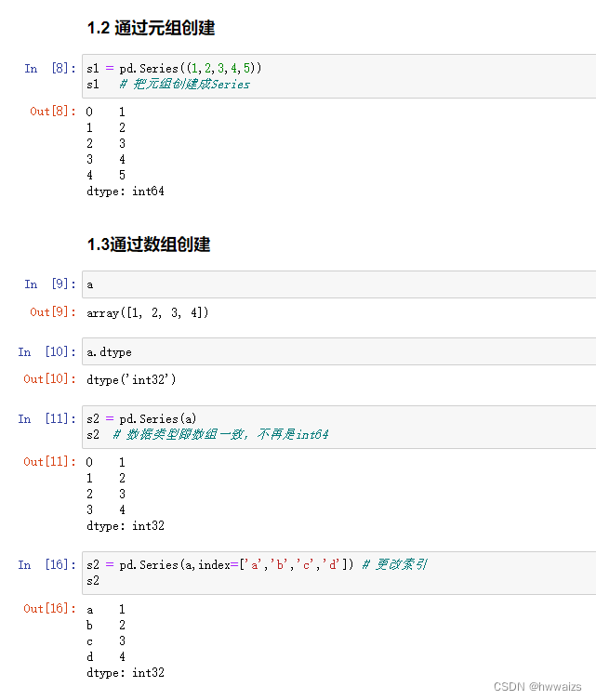Click the In [9] cell containing a

[339, 284]
